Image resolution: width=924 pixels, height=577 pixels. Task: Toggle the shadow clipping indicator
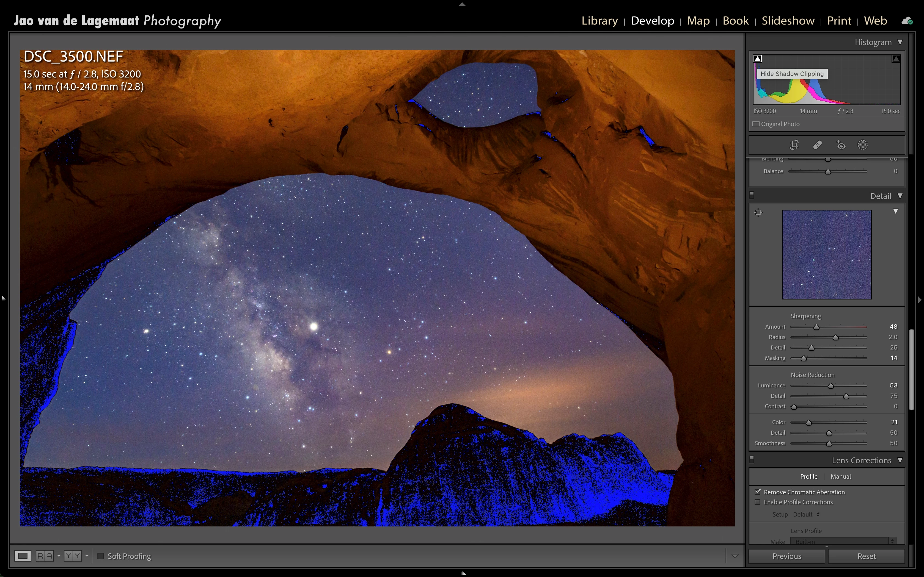(758, 58)
